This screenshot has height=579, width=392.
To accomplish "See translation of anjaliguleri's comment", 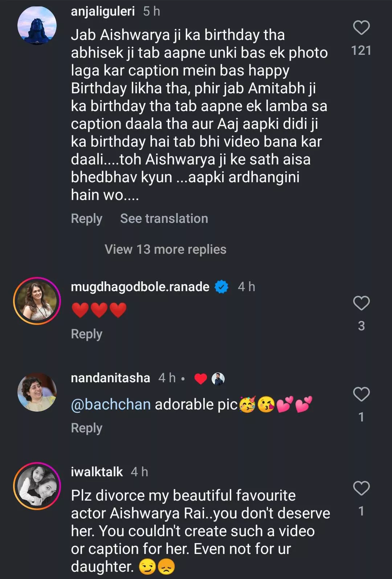I will tap(164, 219).
